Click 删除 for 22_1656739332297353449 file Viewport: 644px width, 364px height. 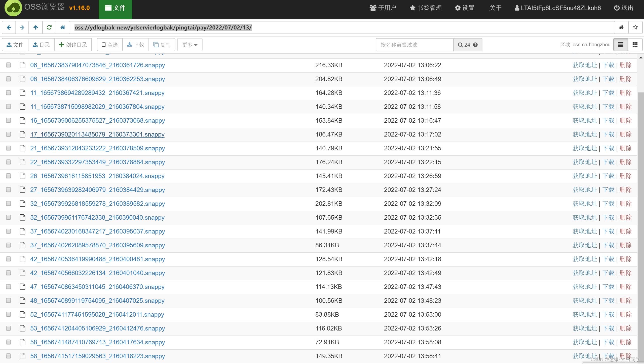click(626, 162)
